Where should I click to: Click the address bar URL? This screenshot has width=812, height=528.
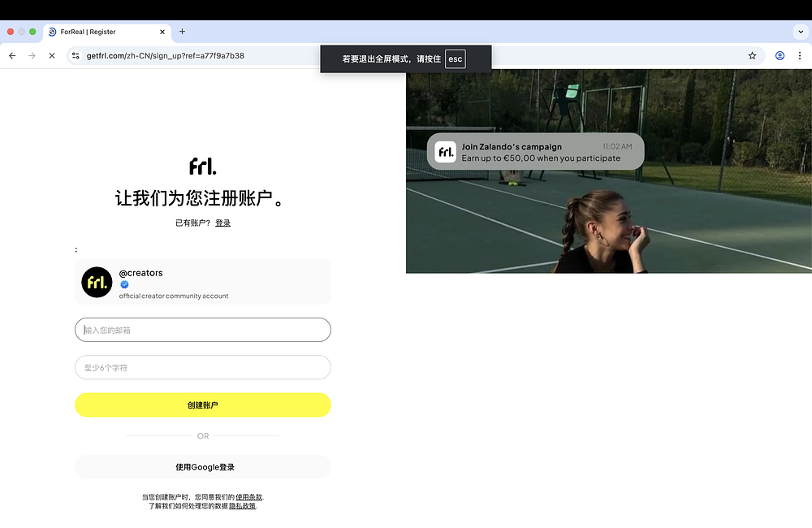pyautogui.click(x=165, y=55)
